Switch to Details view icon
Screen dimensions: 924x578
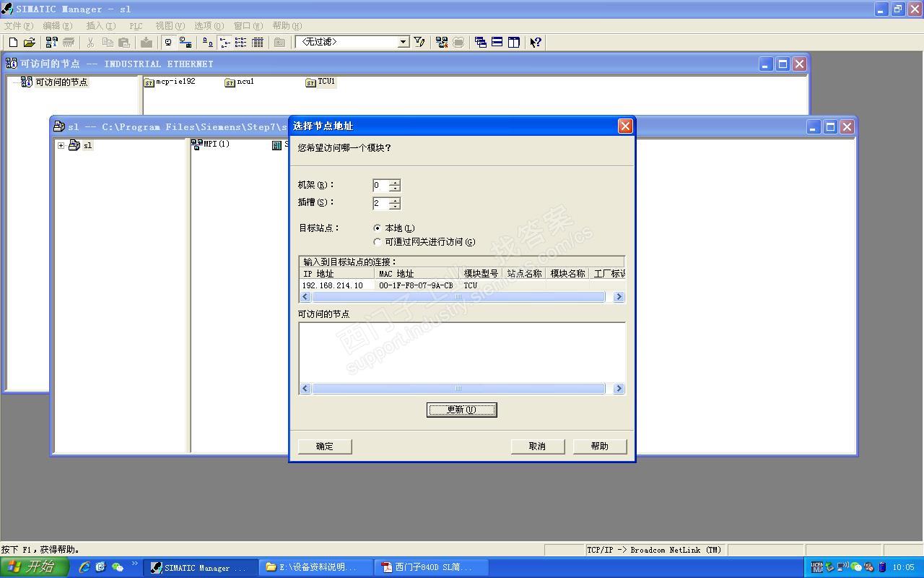(x=258, y=43)
